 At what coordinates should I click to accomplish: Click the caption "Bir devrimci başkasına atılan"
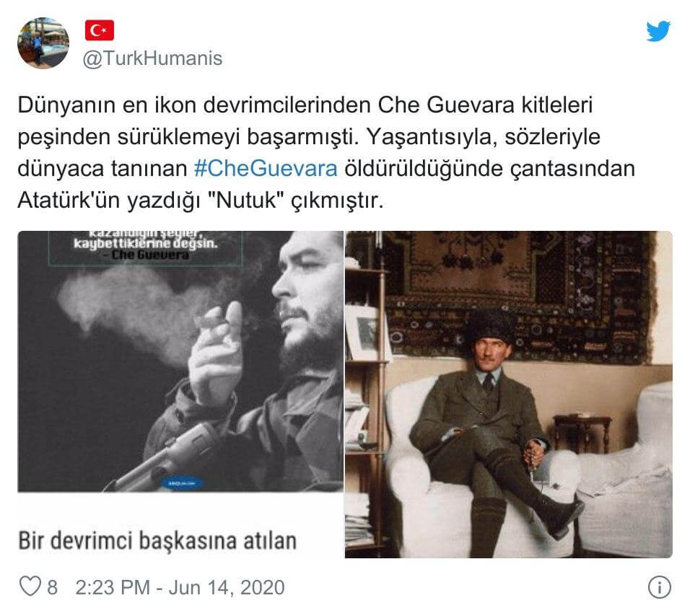(157, 540)
